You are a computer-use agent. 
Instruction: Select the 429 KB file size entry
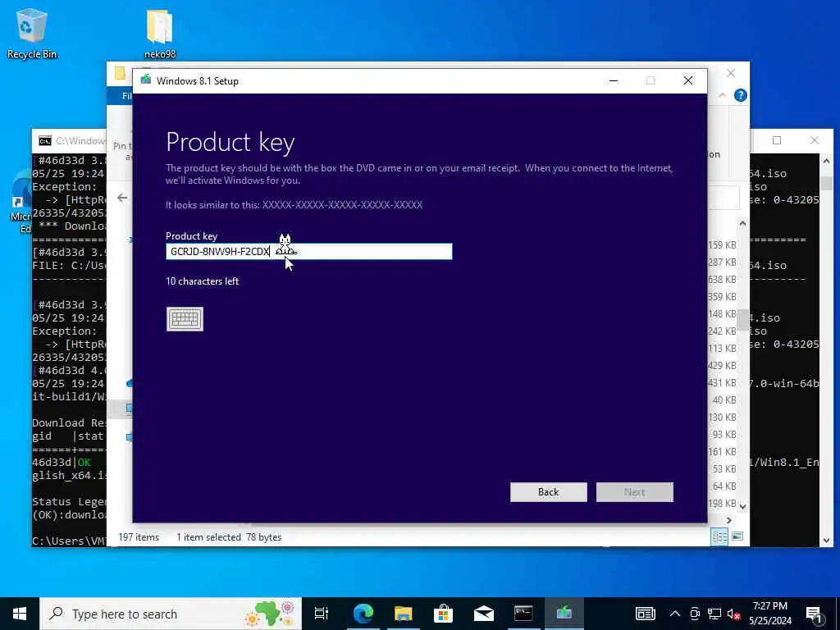click(x=722, y=365)
